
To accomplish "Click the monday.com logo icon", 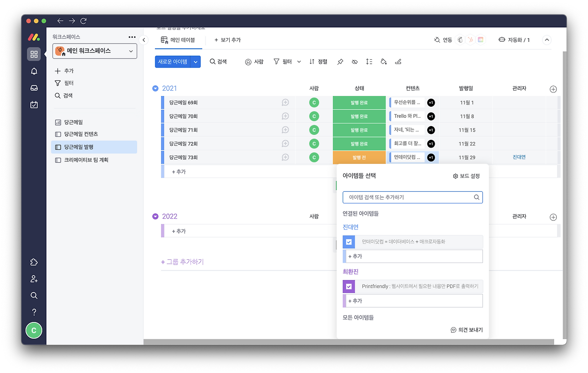I will click(34, 37).
